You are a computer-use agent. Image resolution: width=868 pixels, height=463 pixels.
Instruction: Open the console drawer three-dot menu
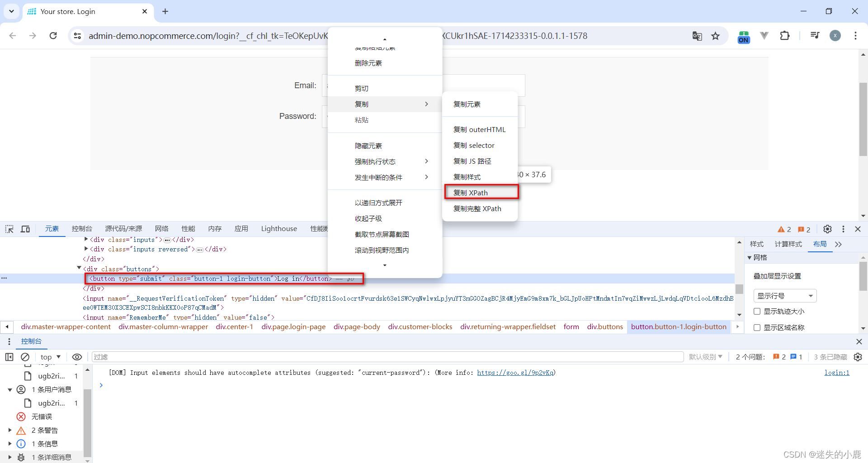[x=9, y=341]
